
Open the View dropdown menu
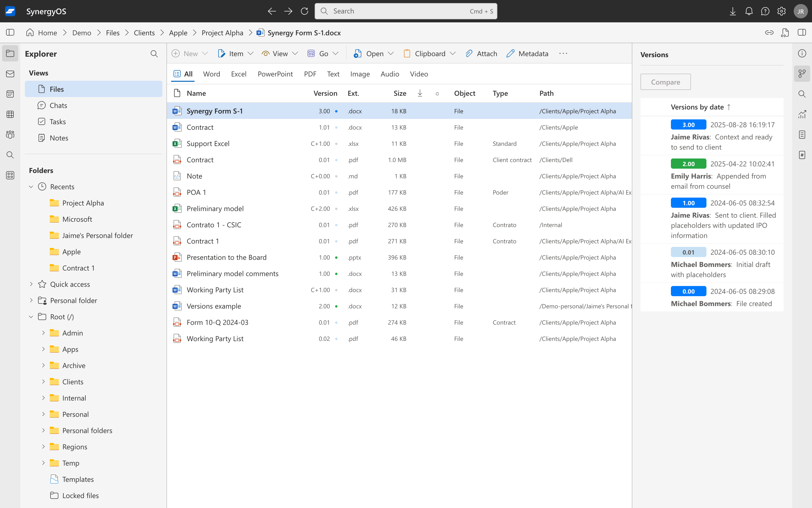point(280,53)
